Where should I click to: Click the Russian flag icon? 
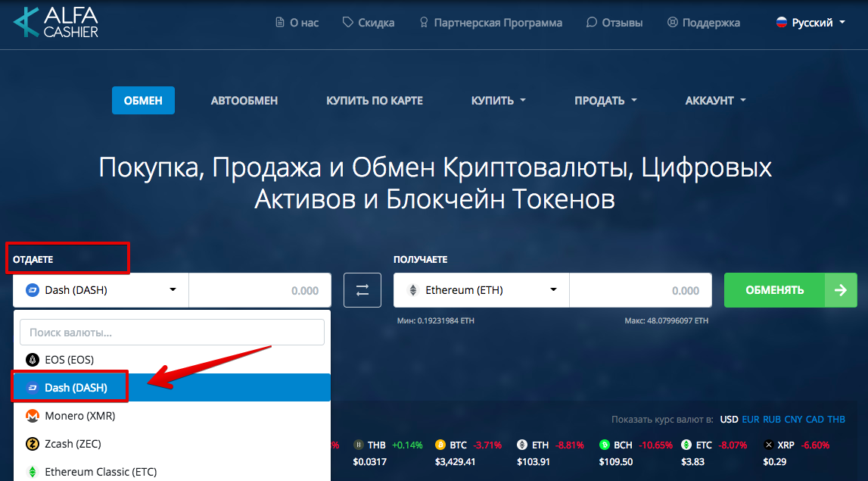pos(782,23)
